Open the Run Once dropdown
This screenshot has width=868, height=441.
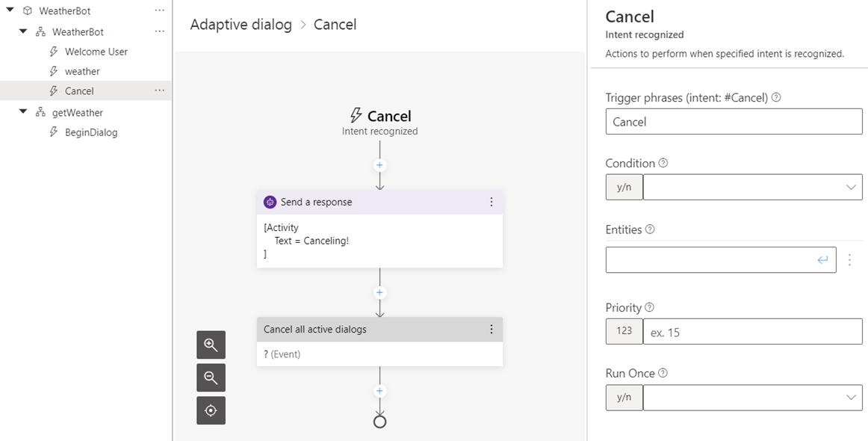click(x=751, y=398)
